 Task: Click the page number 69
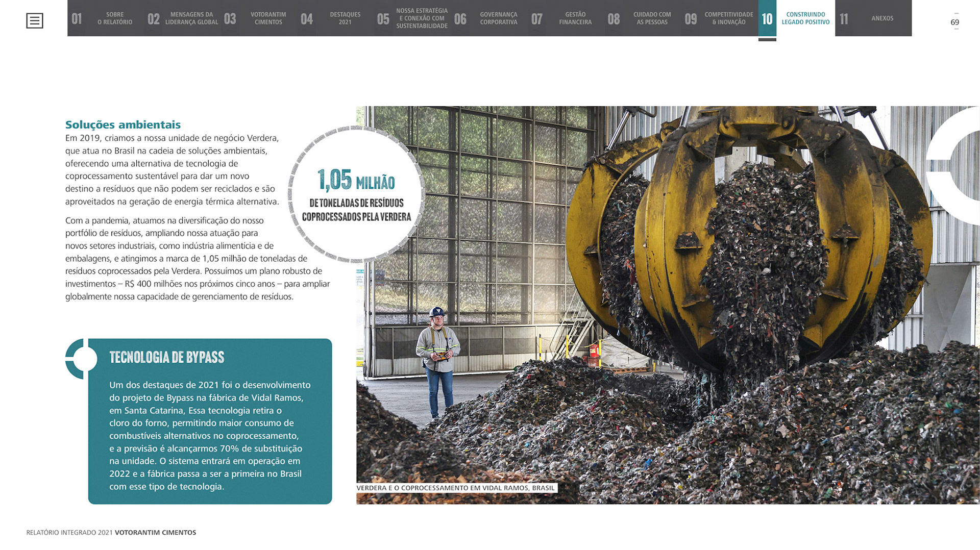click(955, 22)
